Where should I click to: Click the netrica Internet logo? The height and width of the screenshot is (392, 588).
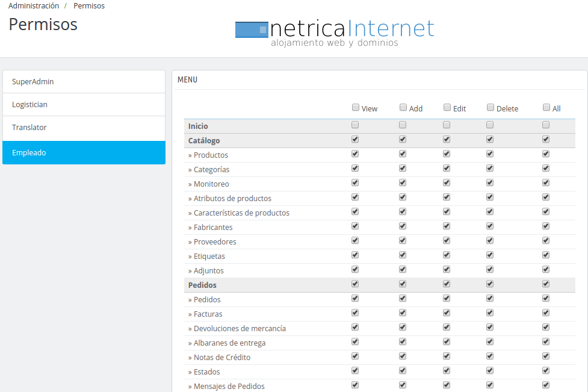click(x=335, y=33)
